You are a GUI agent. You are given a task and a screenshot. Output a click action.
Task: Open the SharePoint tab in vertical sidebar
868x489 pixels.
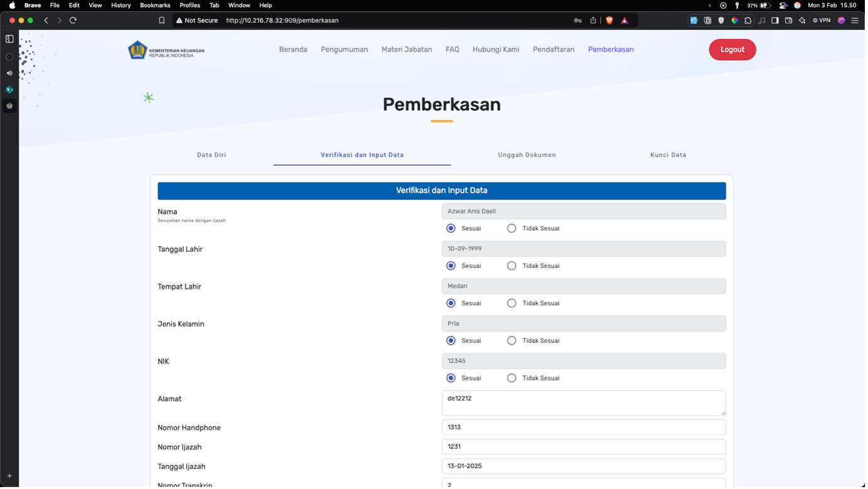pyautogui.click(x=9, y=89)
